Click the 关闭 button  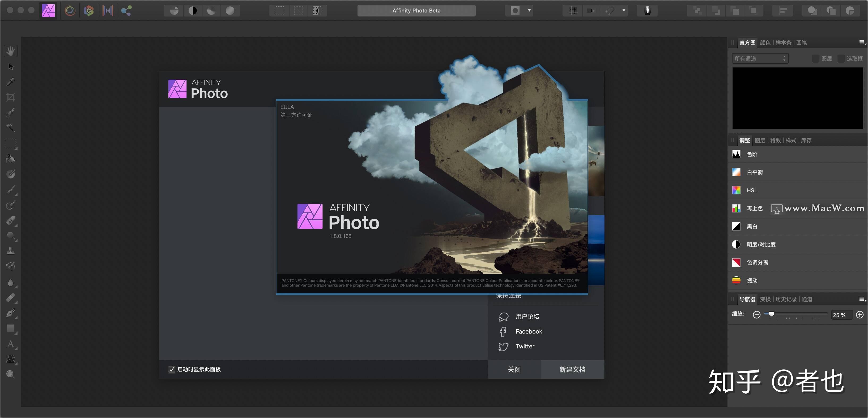(x=514, y=369)
